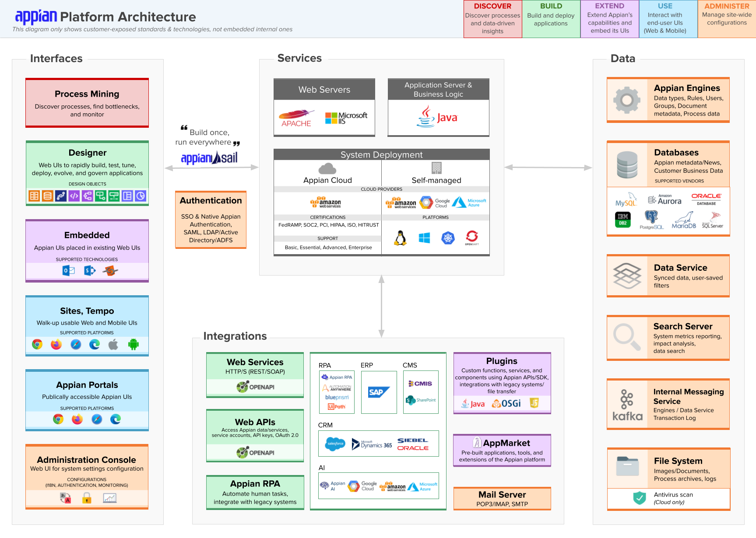756x538 pixels.
Task: Select the USE legend box
Action: pos(668,19)
